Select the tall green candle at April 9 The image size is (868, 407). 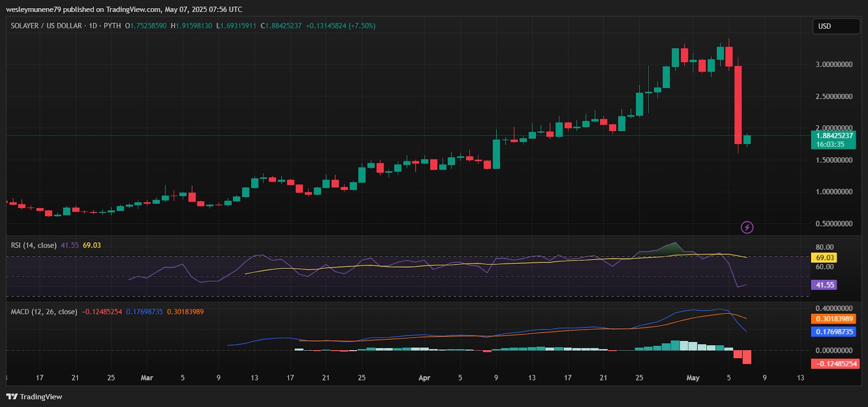pos(496,154)
